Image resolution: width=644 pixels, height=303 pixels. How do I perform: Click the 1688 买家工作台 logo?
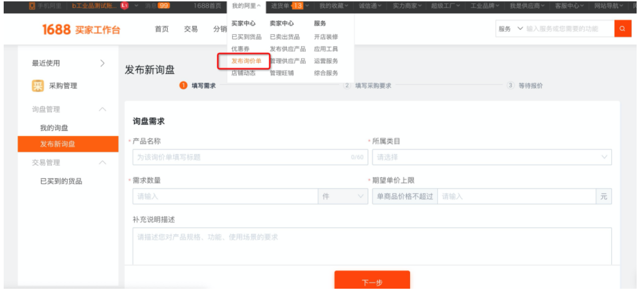81,29
